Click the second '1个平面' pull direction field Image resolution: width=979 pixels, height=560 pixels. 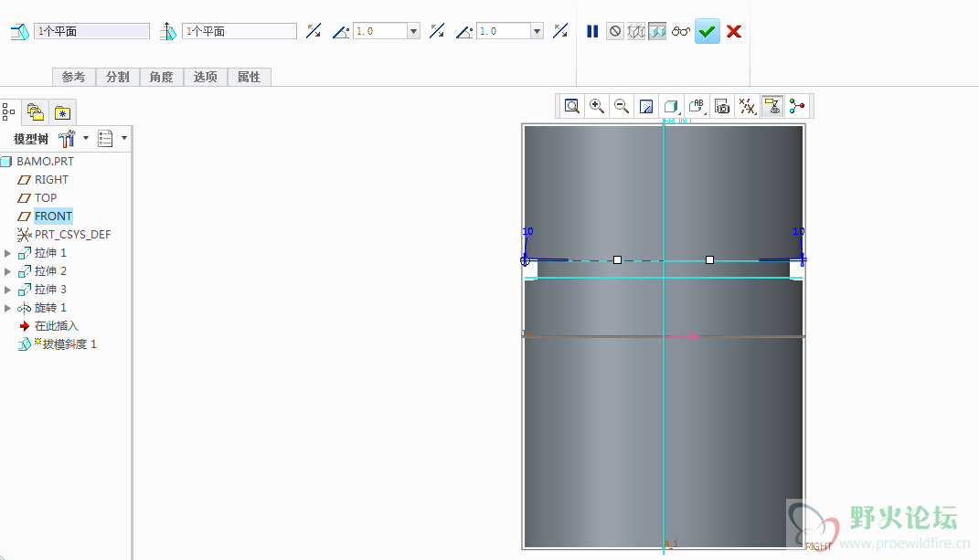pyautogui.click(x=239, y=31)
